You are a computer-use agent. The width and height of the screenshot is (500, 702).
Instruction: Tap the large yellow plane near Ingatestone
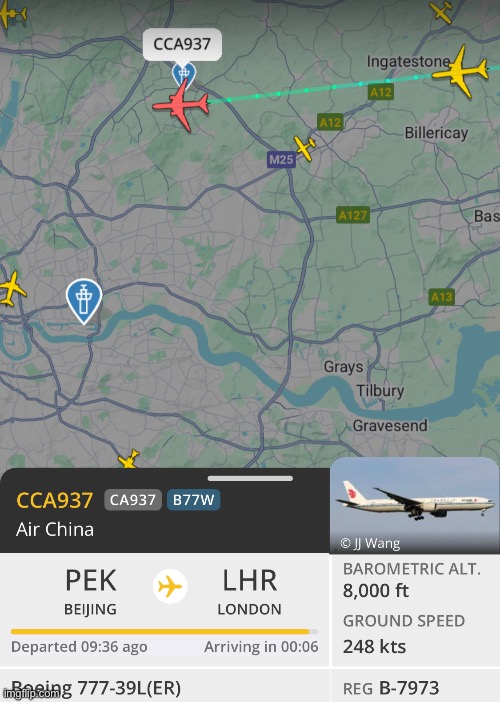461,72
